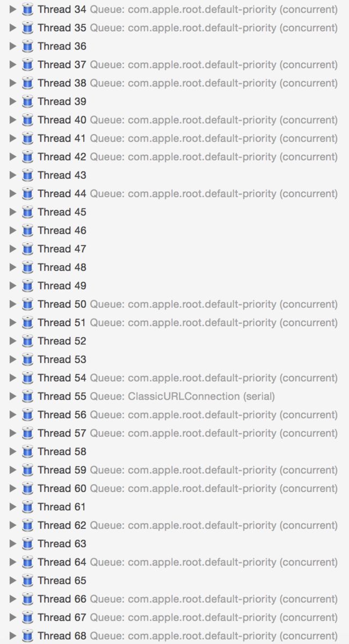Click the spool icon of Thread 68
Screen dimensions: 349x644
pyautogui.click(x=27, y=636)
